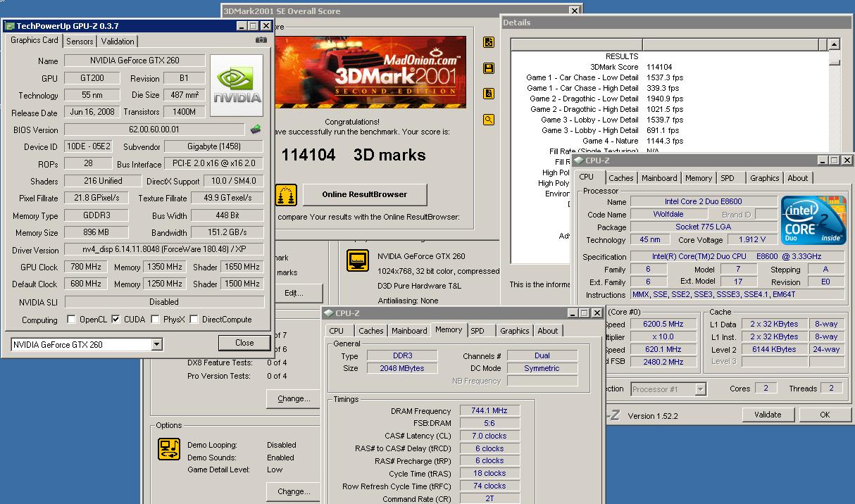The width and height of the screenshot is (855, 504).
Task: Click the GPU Name field showing GeForce GTX 260
Action: click(x=135, y=61)
